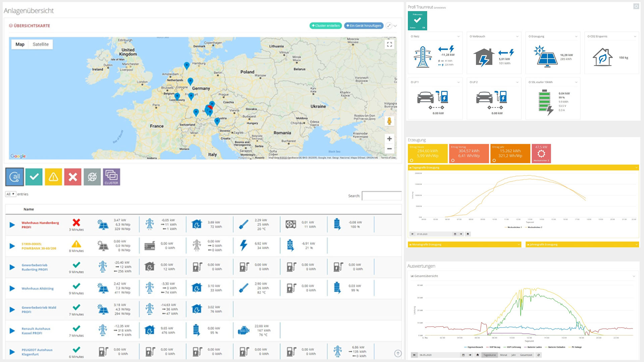Toggle Eigenverbrauch legend series
This screenshot has width=644, height=362.
(475, 347)
